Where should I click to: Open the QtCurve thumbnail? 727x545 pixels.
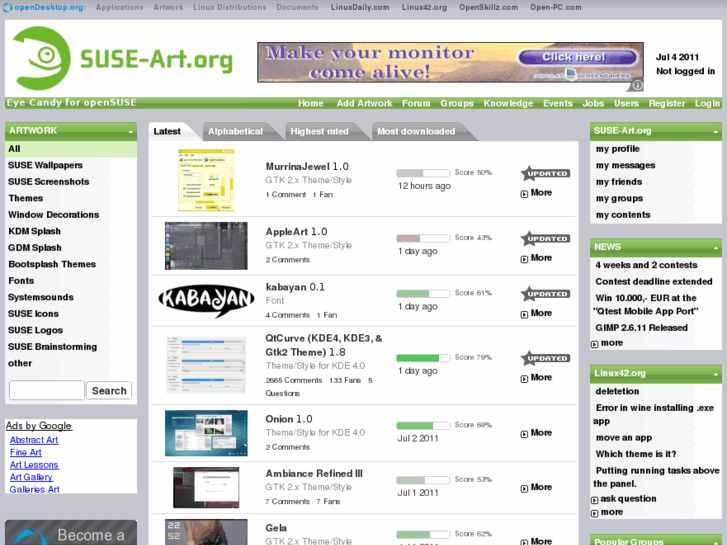206,365
